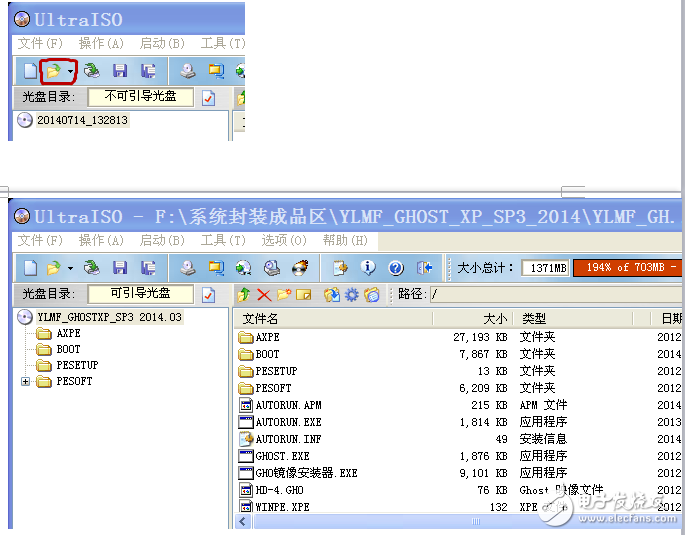685x535 pixels.
Task: Click the red X Delete icon
Action: point(264,295)
